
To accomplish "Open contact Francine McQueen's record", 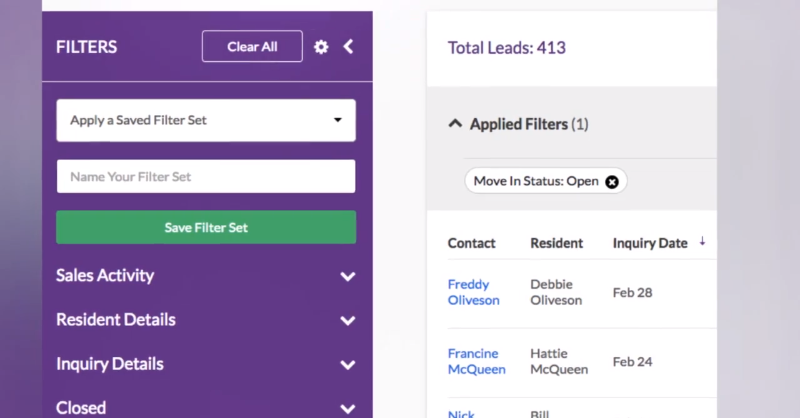I will 476,361.
